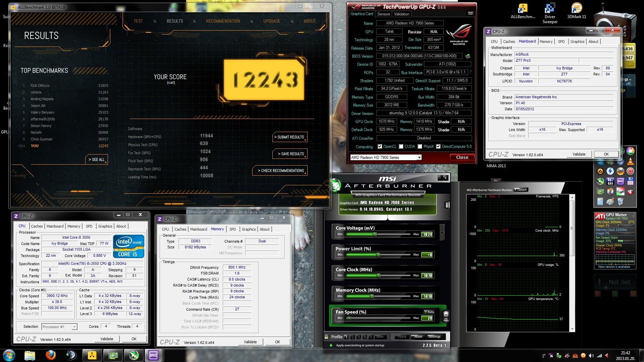The height and width of the screenshot is (362, 644).
Task: Click SAVE RESULTS in ALLBenchmark
Action: click(290, 154)
